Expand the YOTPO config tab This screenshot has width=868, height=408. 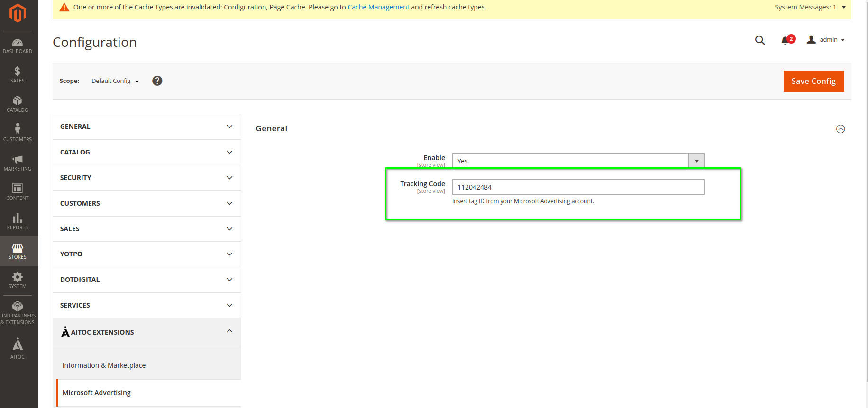[x=147, y=254]
